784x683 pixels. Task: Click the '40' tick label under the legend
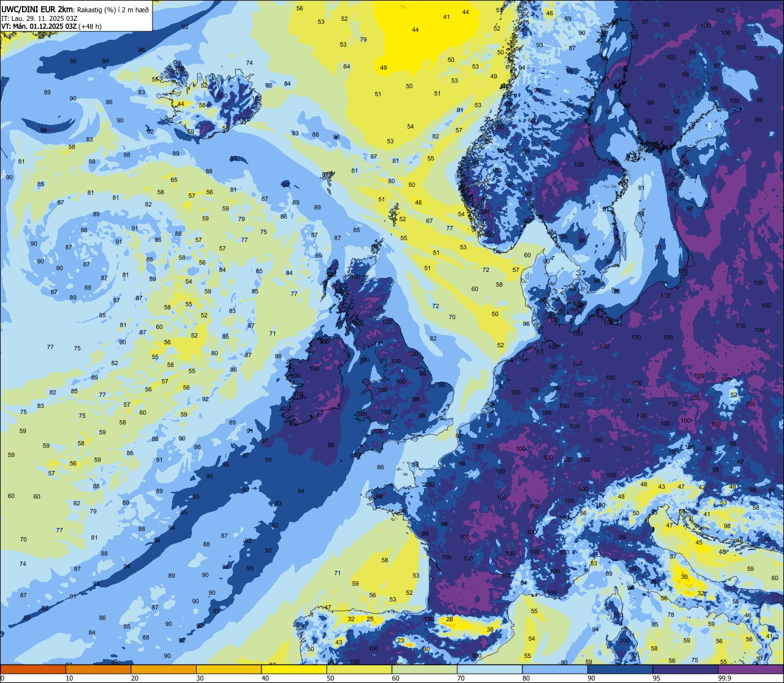[265, 678]
